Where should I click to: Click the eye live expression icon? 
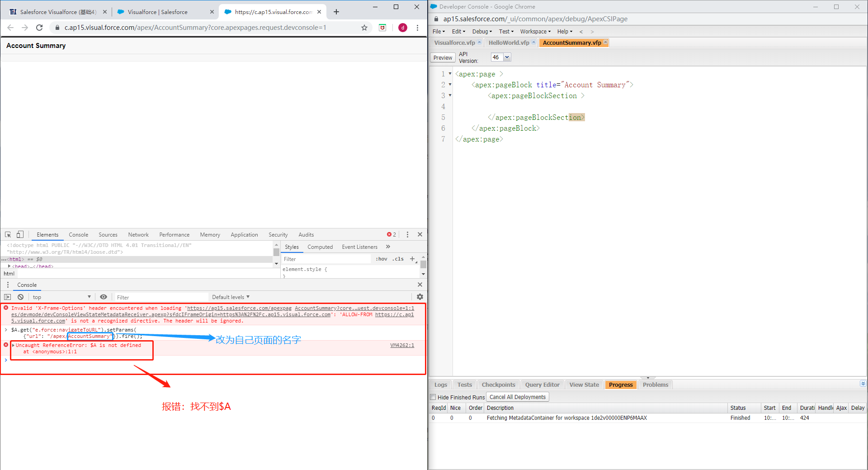click(x=104, y=297)
